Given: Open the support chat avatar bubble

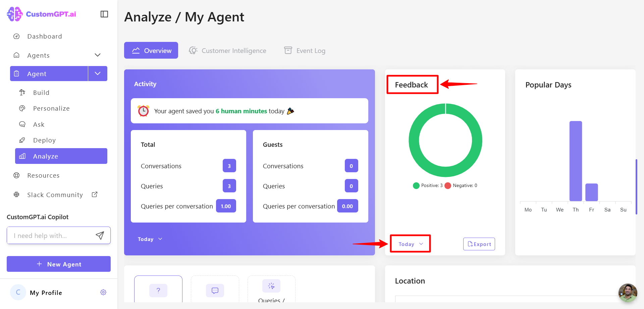Looking at the screenshot, I should click(628, 293).
